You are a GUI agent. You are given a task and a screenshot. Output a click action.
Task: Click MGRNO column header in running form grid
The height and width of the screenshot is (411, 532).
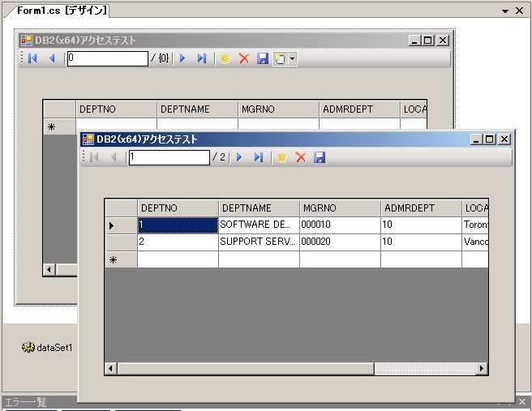tap(340, 208)
